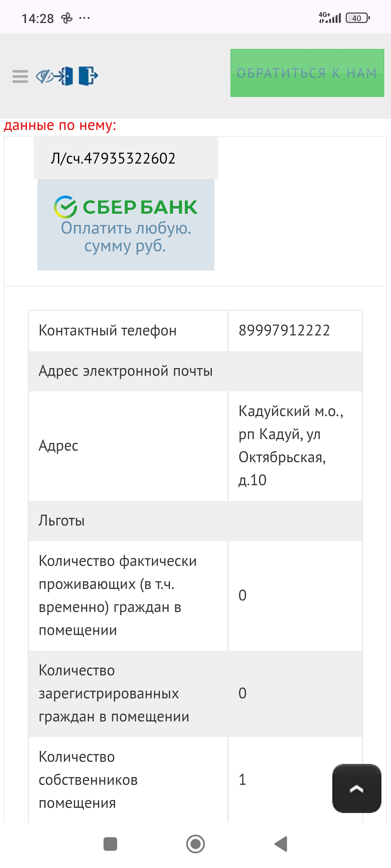The image size is (391, 868).
Task: Select account tab Л/сч.47935322602
Action: pyautogui.click(x=113, y=158)
